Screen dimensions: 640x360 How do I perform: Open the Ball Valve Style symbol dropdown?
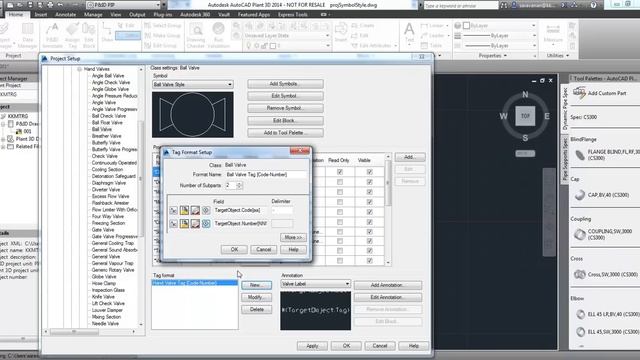coord(193,84)
